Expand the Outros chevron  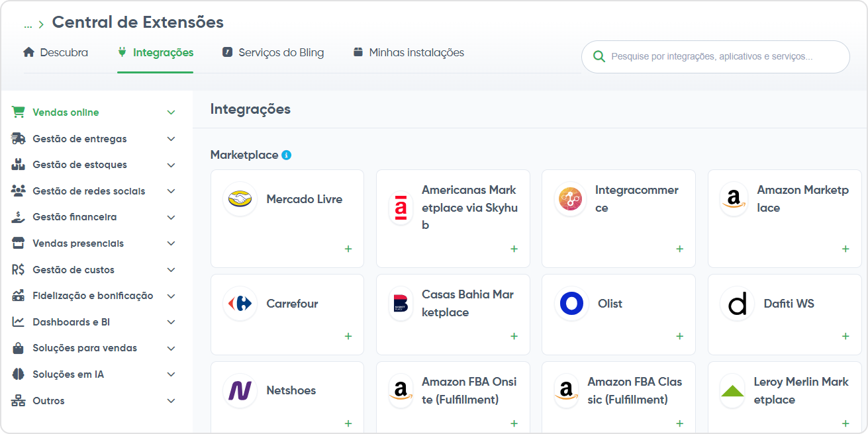coord(171,401)
